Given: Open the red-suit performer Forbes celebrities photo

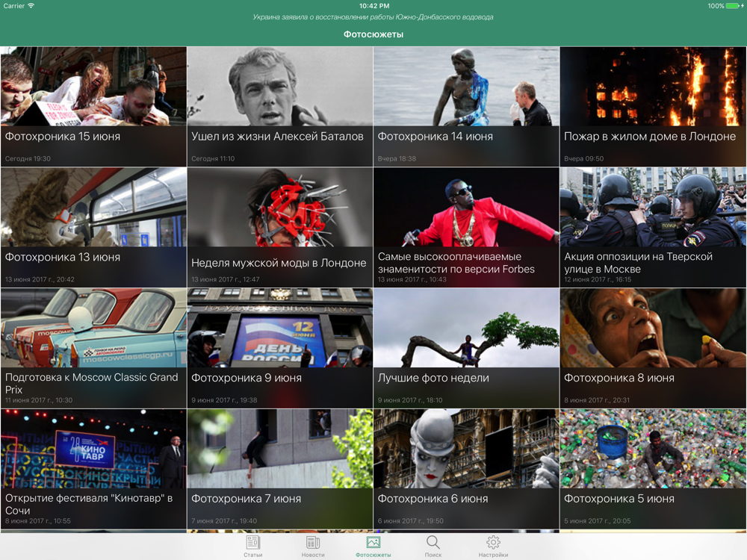Looking at the screenshot, I should coord(466,207).
